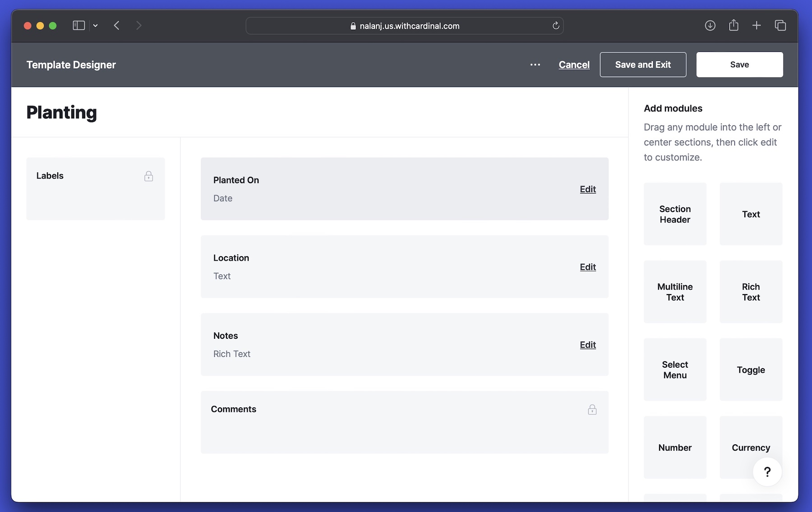812x512 pixels.
Task: Open the three-dot more options menu
Action: (535, 65)
